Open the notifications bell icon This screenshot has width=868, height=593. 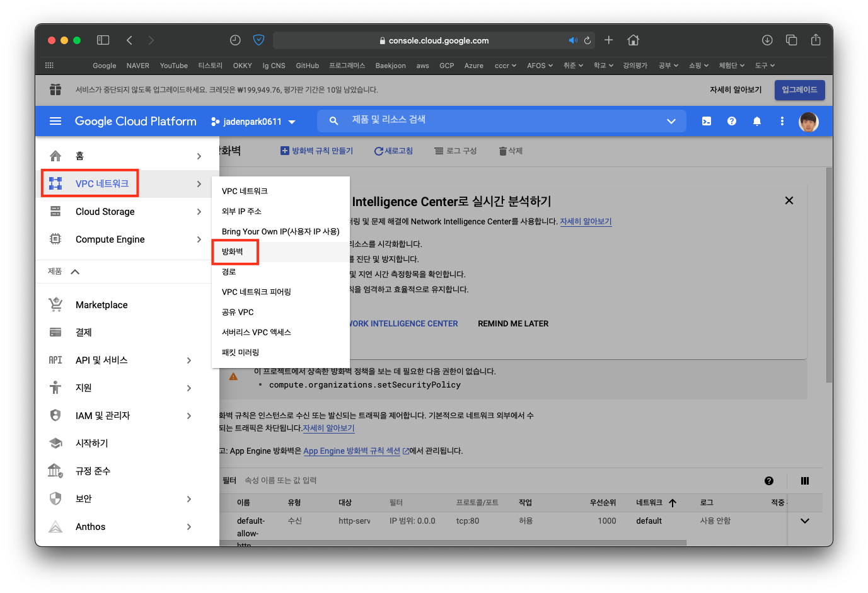pyautogui.click(x=757, y=121)
